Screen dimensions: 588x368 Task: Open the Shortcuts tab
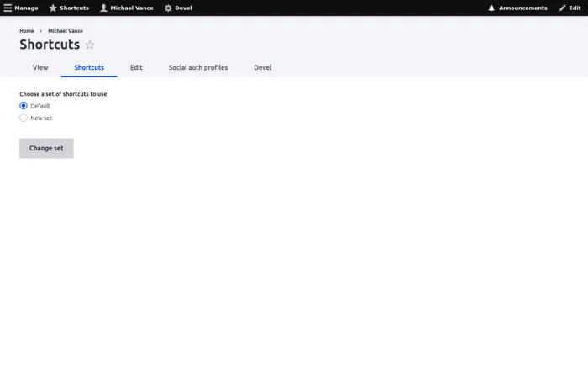(x=89, y=67)
